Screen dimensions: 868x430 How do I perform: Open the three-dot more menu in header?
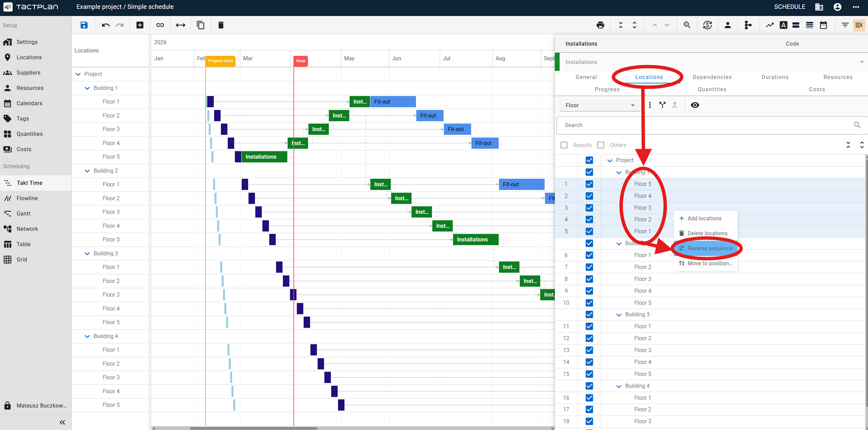coord(856,7)
